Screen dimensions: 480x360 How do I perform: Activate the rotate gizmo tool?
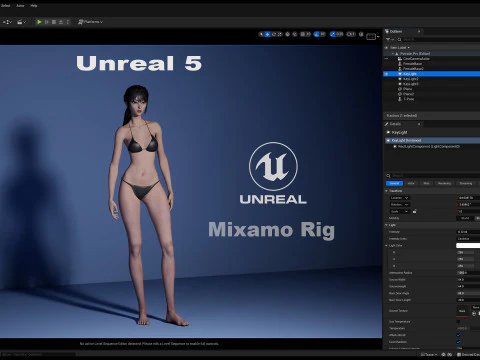[274, 34]
